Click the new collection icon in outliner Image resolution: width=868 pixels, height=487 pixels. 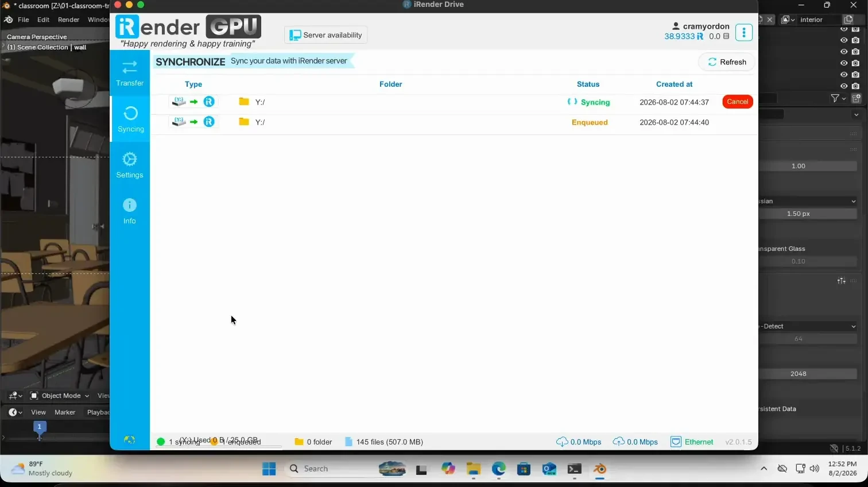(856, 98)
